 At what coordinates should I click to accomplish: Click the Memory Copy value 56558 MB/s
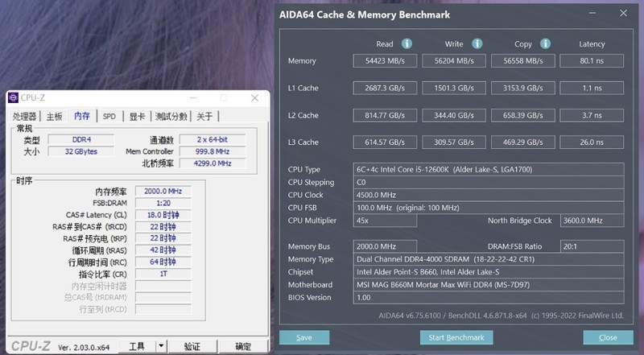pos(522,61)
